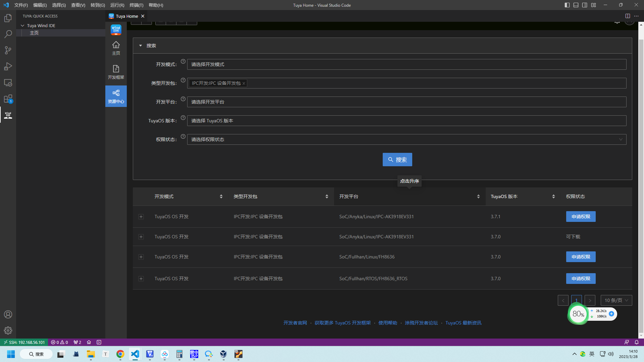
Task: Show help for 类型开发包 field
Action: pyautogui.click(x=183, y=80)
